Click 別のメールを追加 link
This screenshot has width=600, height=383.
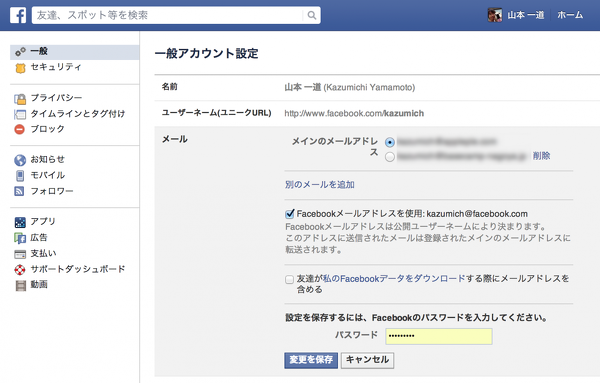[x=320, y=185]
